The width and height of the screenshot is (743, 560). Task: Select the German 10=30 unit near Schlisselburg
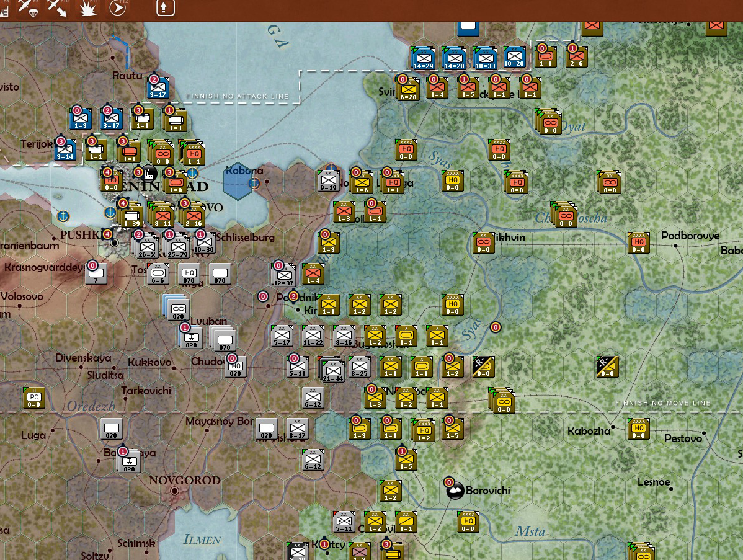point(204,243)
